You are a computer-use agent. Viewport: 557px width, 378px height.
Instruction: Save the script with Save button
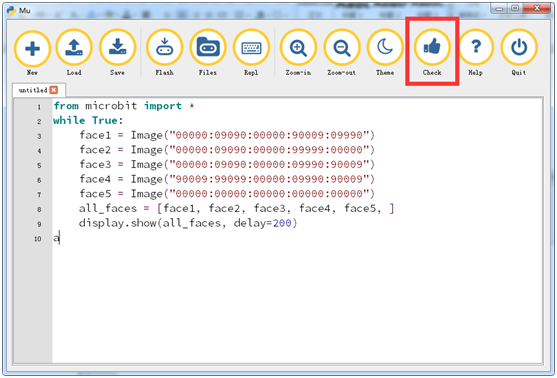pos(117,53)
